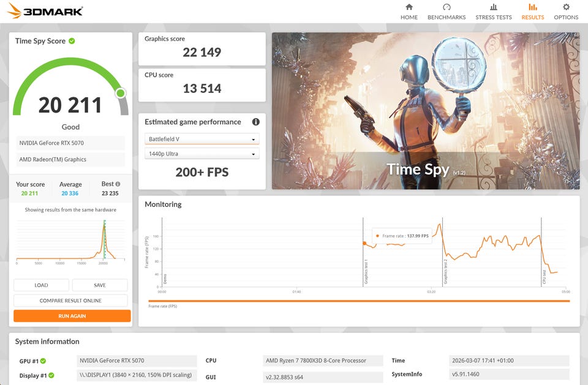This screenshot has height=385, width=588.
Task: Click the Monitoring heading
Action: (163, 204)
